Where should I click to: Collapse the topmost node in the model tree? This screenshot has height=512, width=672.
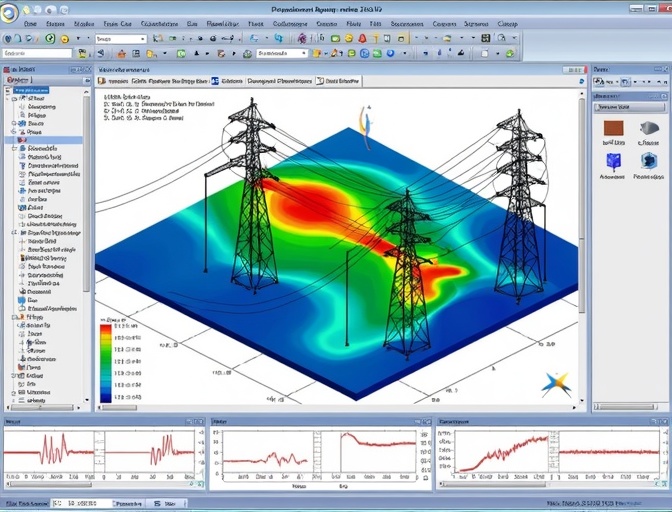click(9, 89)
